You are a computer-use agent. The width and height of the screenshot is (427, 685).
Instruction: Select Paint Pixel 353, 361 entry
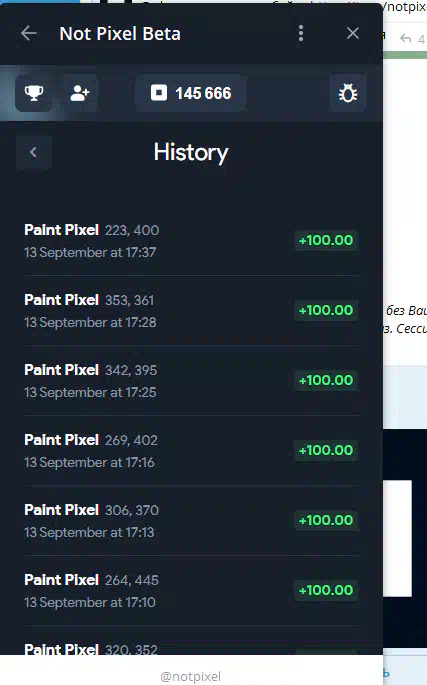click(191, 311)
